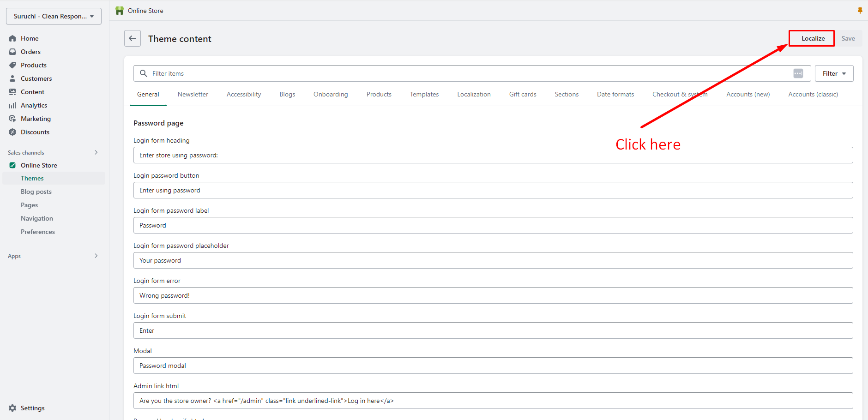Click the back arrow beside Theme content

[133, 38]
